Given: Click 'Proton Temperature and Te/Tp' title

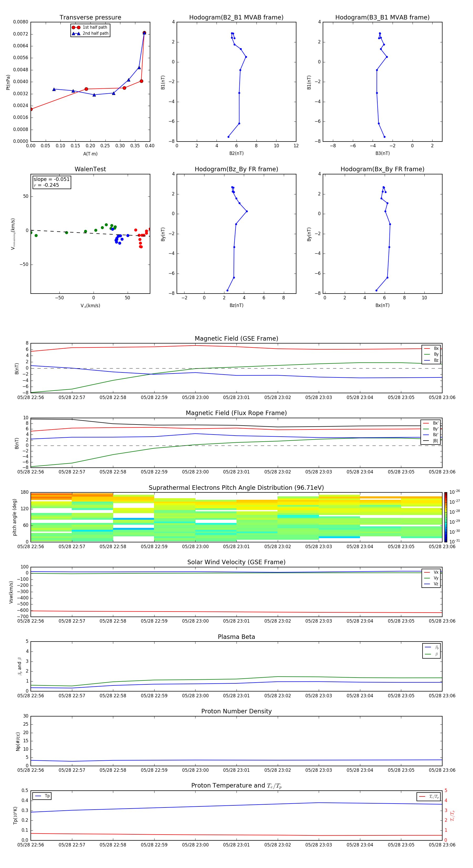Looking at the screenshot, I should tap(236, 786).
